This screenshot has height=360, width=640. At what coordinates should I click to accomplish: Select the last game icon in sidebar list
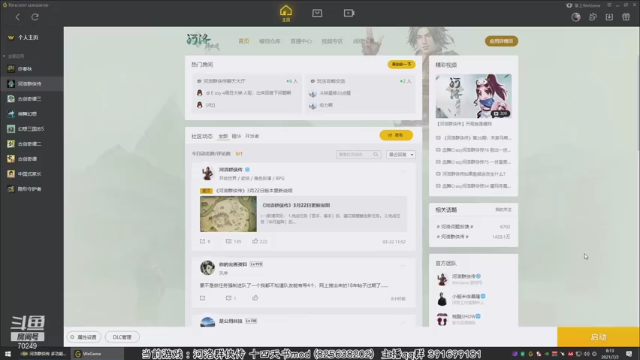pos(11,189)
